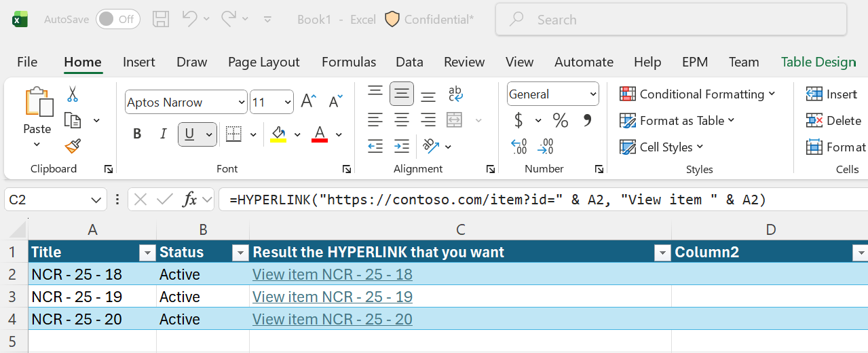
Task: Activate the Format Painter brush
Action: [x=73, y=146]
